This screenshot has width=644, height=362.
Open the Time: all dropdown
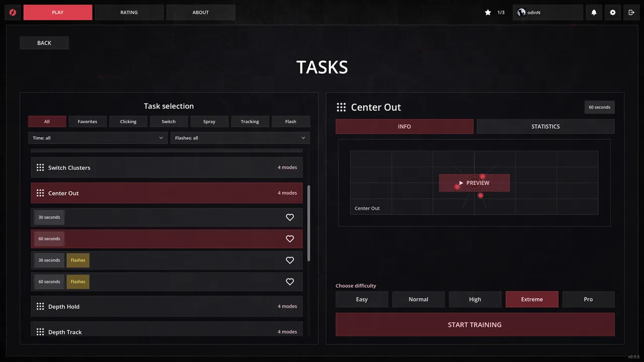click(98, 138)
